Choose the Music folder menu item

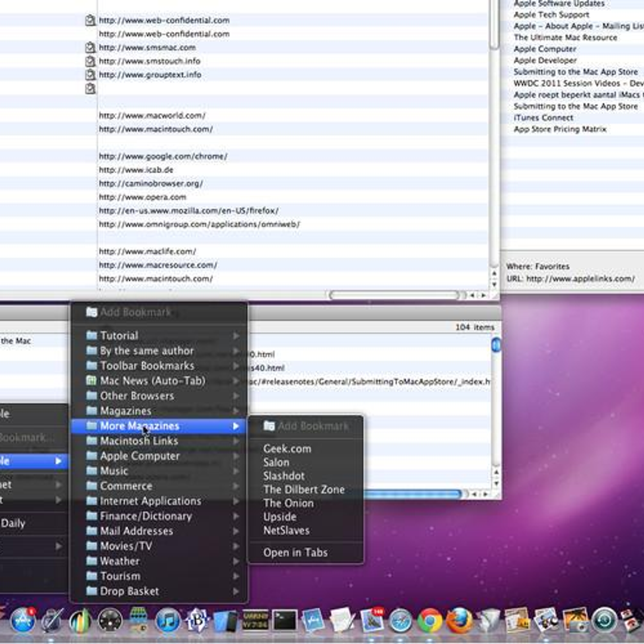(x=159, y=471)
